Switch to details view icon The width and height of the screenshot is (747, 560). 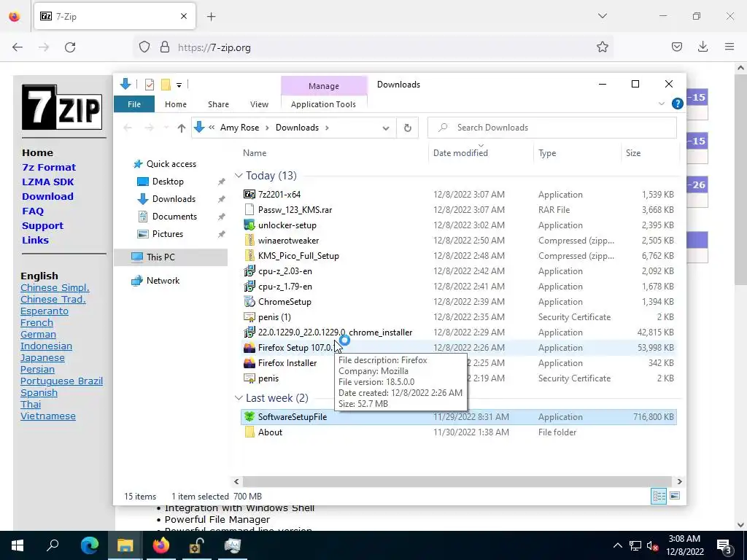pyautogui.click(x=659, y=496)
